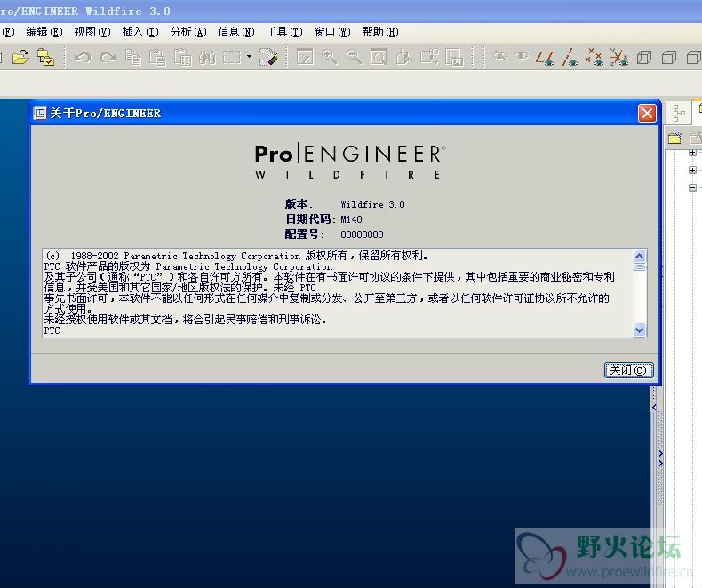Toggle datum points display
Viewport: 702px width, 588px height.
coord(594,57)
